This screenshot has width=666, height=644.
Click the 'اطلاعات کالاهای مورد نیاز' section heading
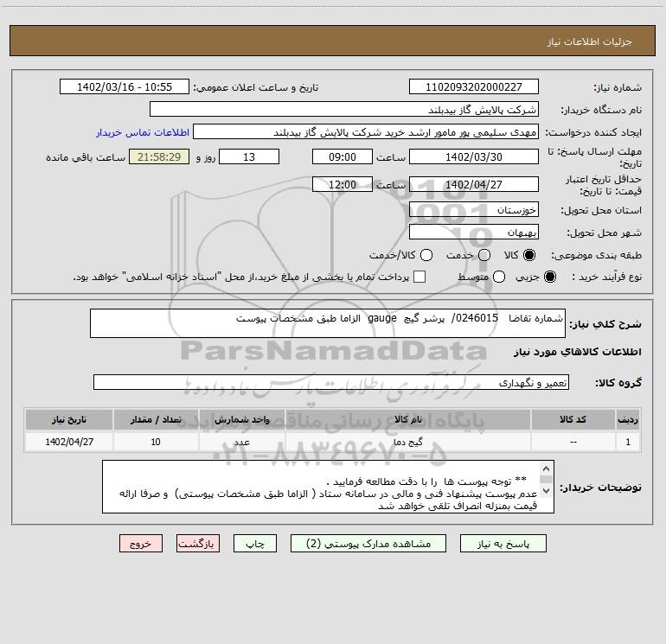[577, 352]
